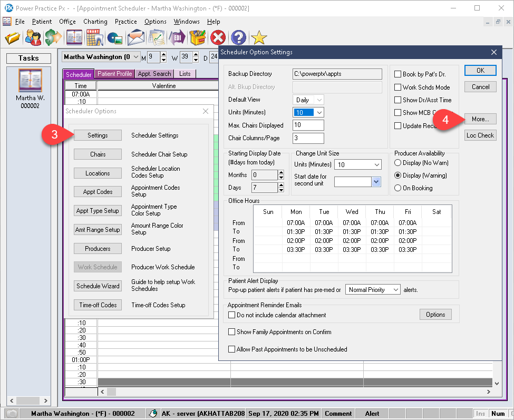This screenshot has height=420, width=514.
Task: Select Martha W. appointment book task thumbnail
Action: pyautogui.click(x=30, y=80)
